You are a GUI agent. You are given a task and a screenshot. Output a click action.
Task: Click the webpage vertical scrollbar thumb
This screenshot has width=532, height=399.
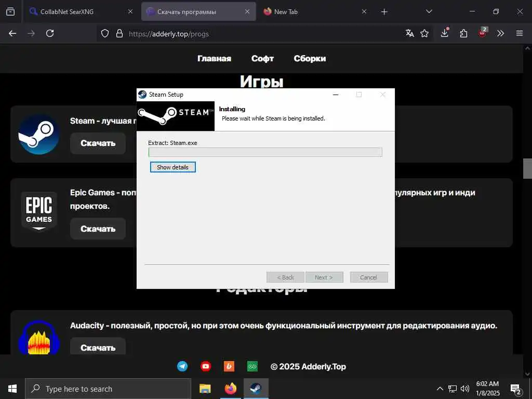(x=527, y=169)
